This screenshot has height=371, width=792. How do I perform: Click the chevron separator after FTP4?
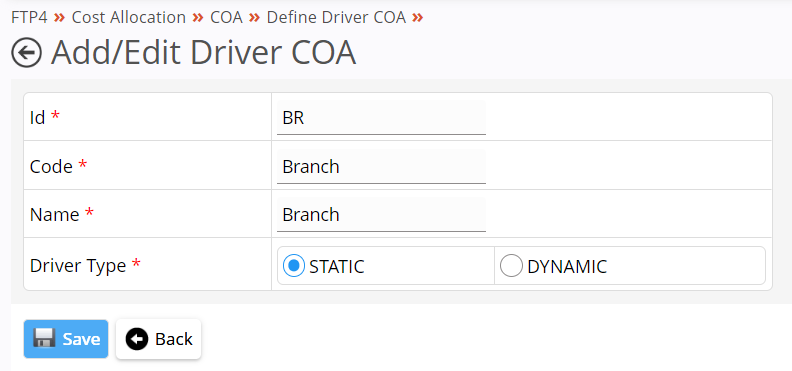pyautogui.click(x=60, y=18)
